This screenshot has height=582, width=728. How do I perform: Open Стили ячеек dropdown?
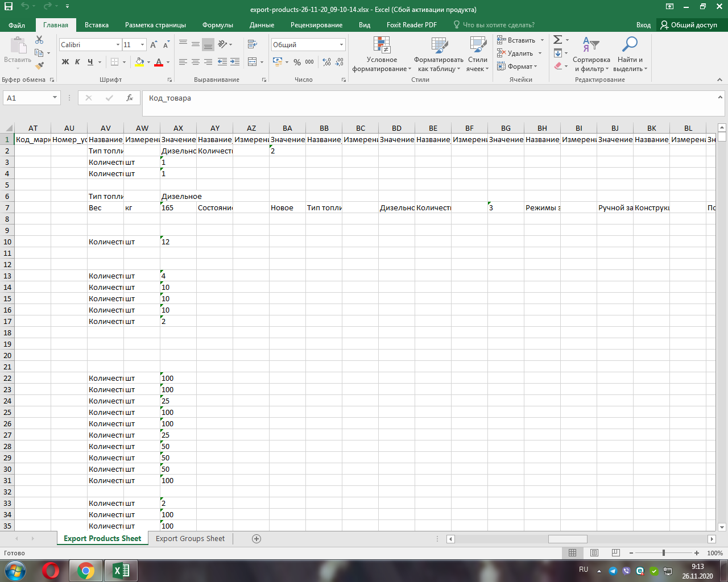(x=478, y=55)
